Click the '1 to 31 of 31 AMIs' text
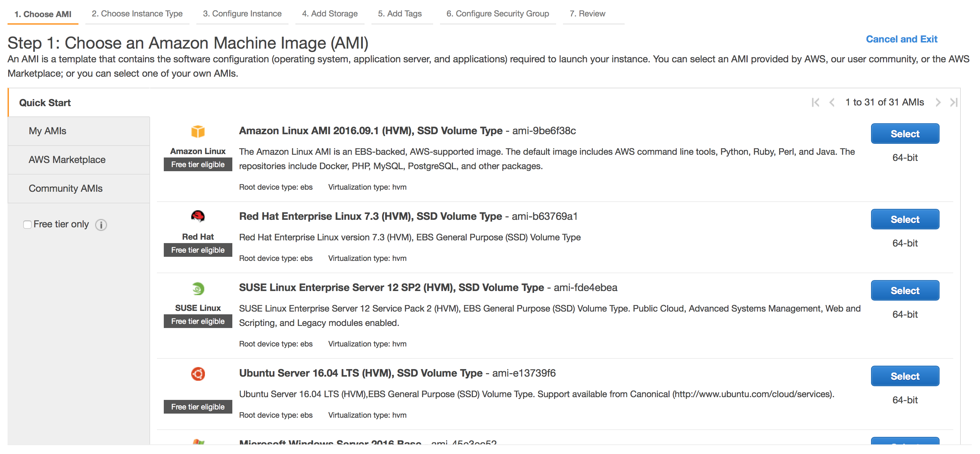980x454 pixels. point(884,102)
